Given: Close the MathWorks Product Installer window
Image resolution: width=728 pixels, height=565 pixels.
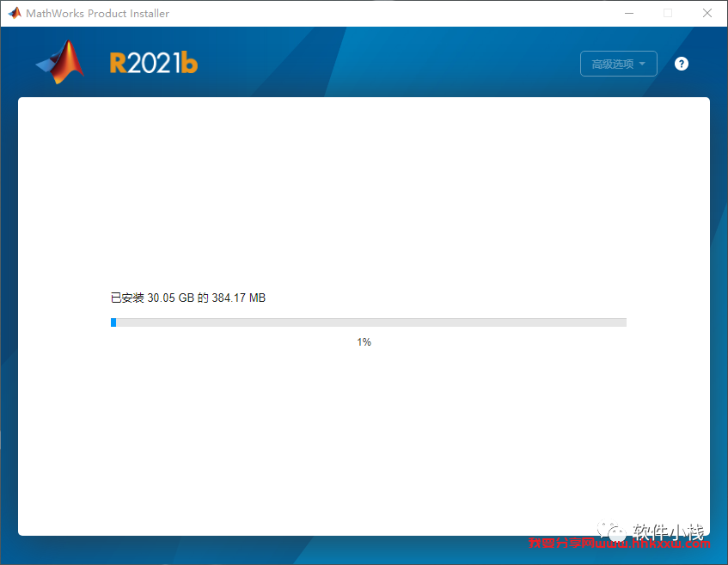Looking at the screenshot, I should click(x=707, y=13).
